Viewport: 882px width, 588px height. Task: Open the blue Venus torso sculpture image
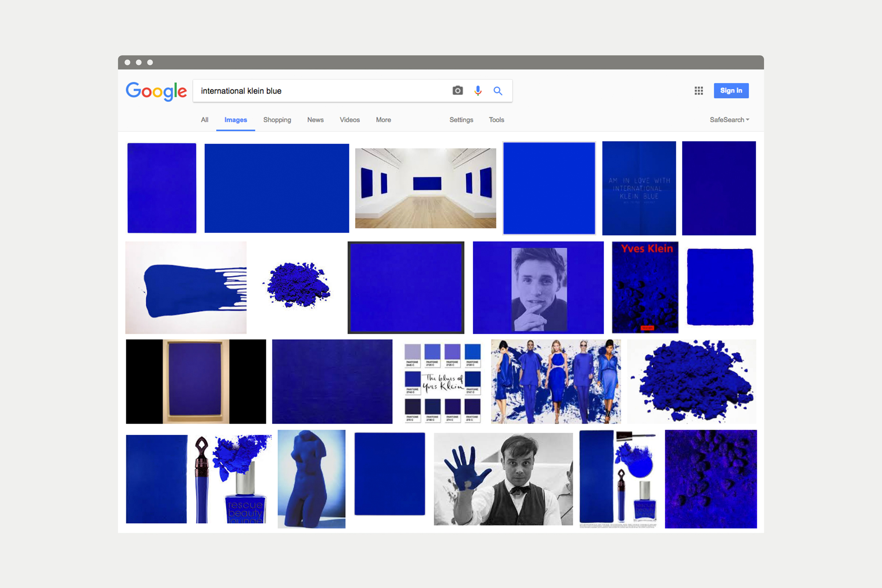tap(311, 479)
